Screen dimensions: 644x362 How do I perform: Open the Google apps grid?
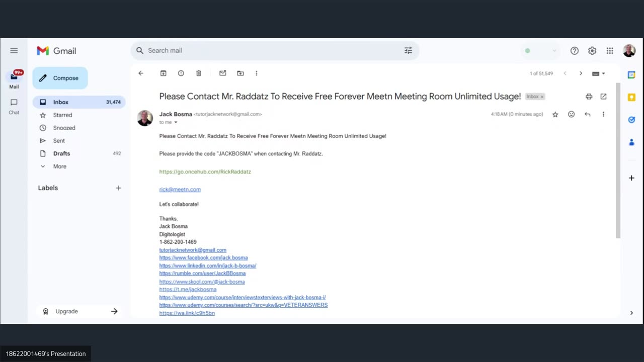(610, 51)
